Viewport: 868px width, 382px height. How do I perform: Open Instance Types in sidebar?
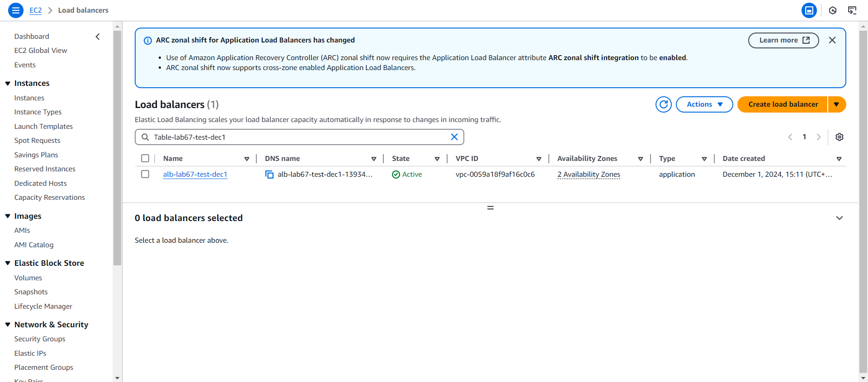click(38, 112)
